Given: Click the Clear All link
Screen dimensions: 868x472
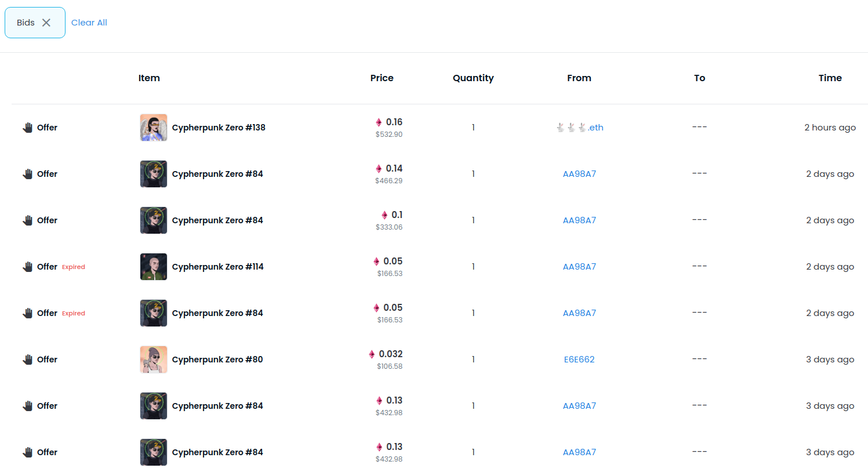Looking at the screenshot, I should click(x=89, y=23).
